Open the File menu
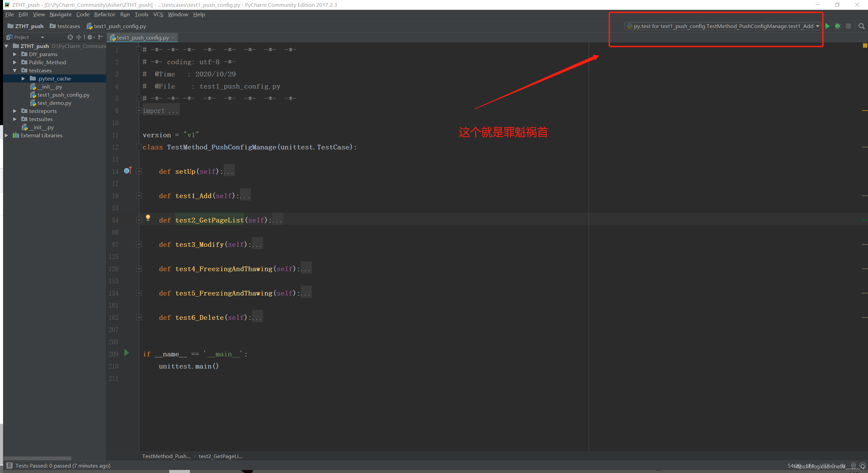 [x=9, y=14]
